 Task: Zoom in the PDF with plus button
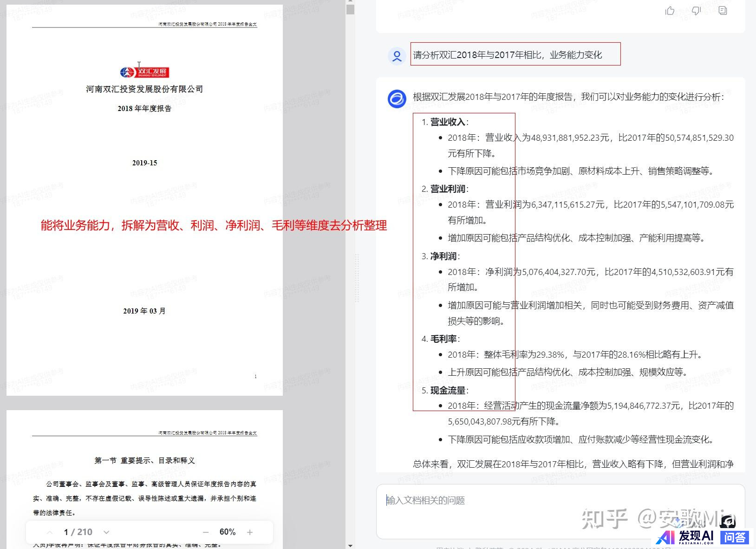tap(250, 532)
